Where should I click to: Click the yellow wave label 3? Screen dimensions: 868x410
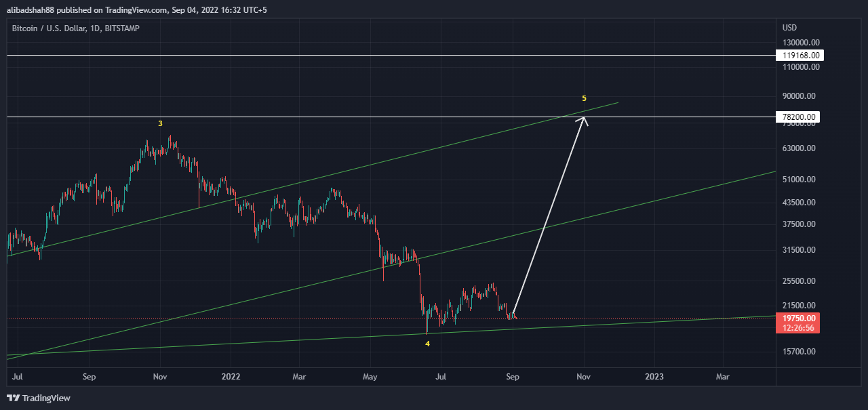[160, 123]
